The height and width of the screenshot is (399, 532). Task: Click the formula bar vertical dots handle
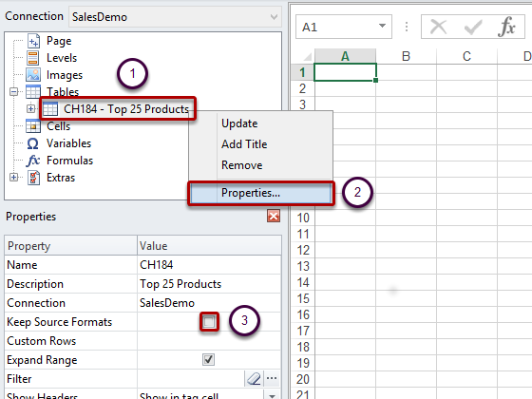click(407, 27)
